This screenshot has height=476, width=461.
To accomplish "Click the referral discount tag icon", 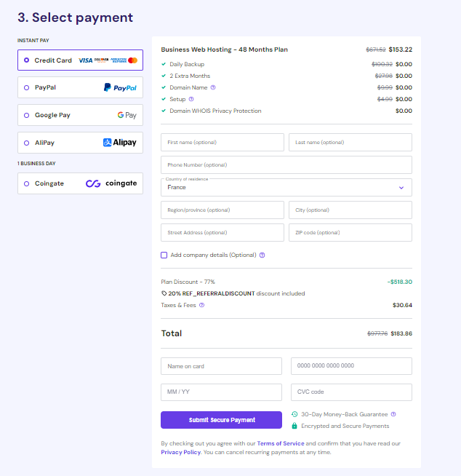I will [x=164, y=293].
